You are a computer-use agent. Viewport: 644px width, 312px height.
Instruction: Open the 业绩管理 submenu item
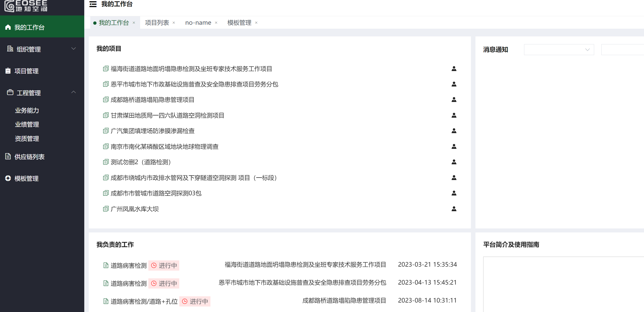point(27,124)
